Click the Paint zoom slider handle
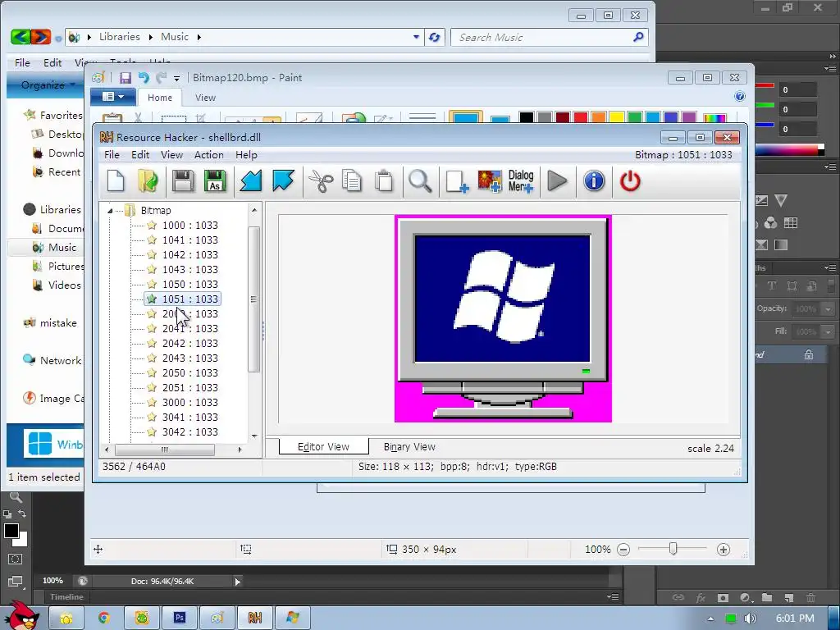This screenshot has width=840, height=630. point(673,549)
